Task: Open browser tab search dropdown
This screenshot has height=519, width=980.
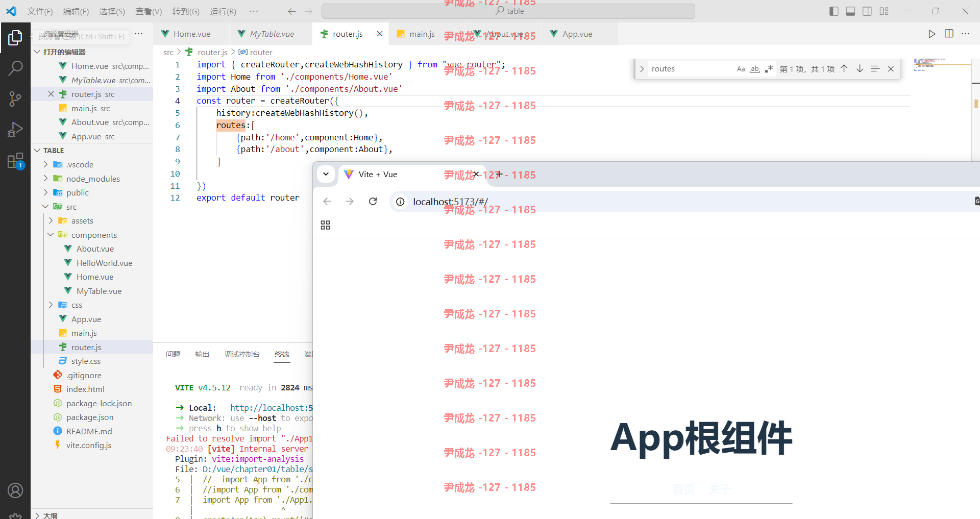Action: tap(326, 174)
